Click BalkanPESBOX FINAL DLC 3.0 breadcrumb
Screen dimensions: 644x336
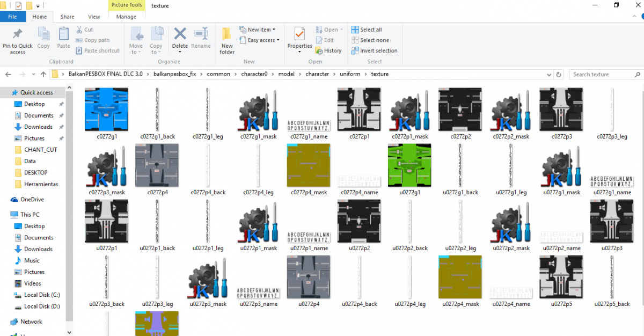(106, 74)
